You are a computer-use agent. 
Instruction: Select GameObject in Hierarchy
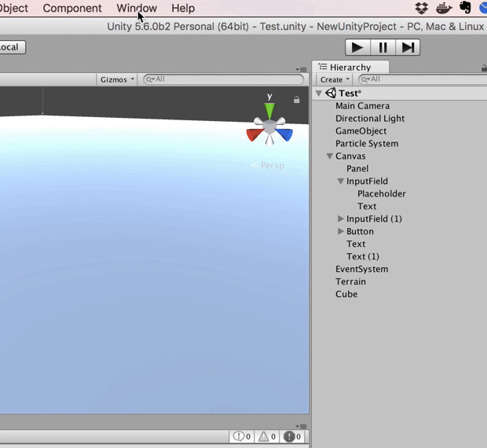click(361, 131)
